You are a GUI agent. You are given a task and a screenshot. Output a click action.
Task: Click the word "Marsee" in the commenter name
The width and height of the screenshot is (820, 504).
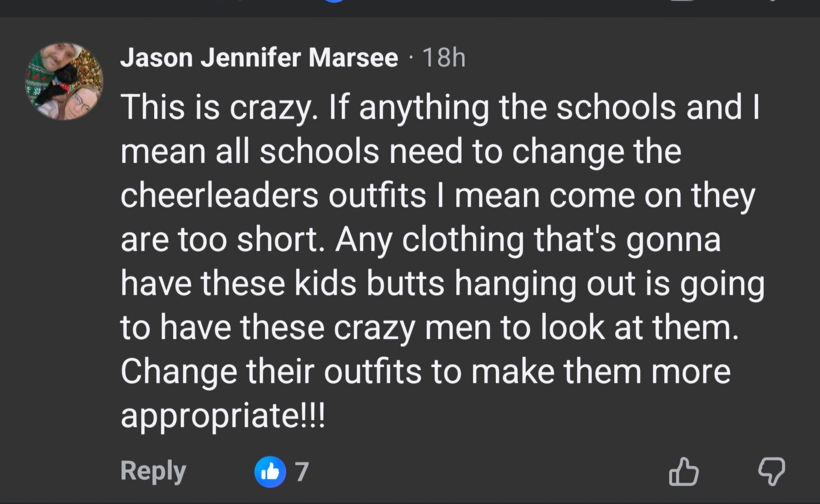353,58
